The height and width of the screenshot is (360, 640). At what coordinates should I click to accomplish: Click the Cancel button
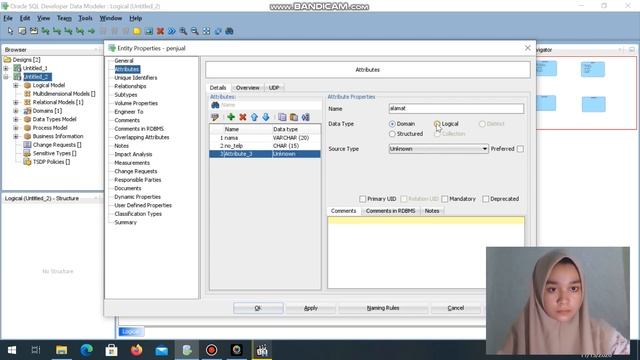456,308
